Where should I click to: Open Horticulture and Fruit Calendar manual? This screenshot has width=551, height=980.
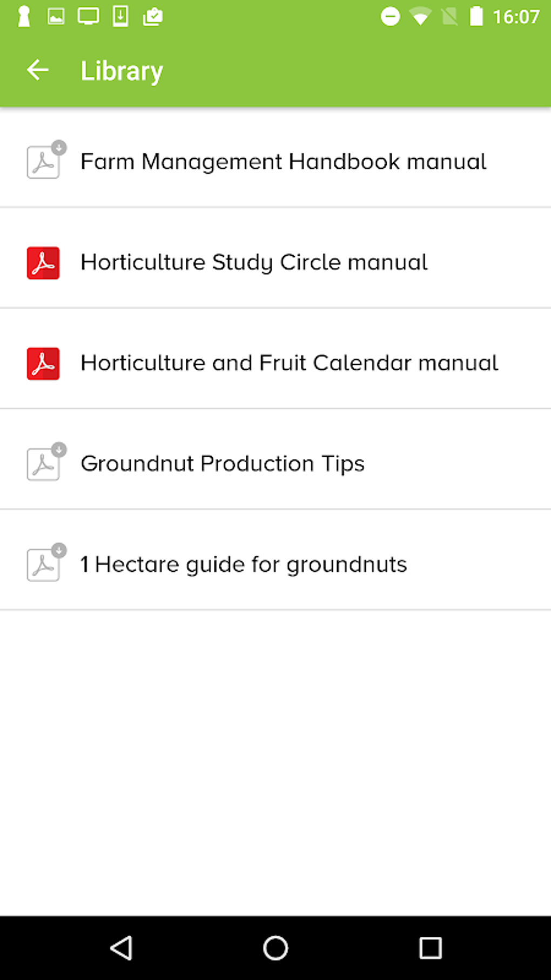pyautogui.click(x=289, y=363)
